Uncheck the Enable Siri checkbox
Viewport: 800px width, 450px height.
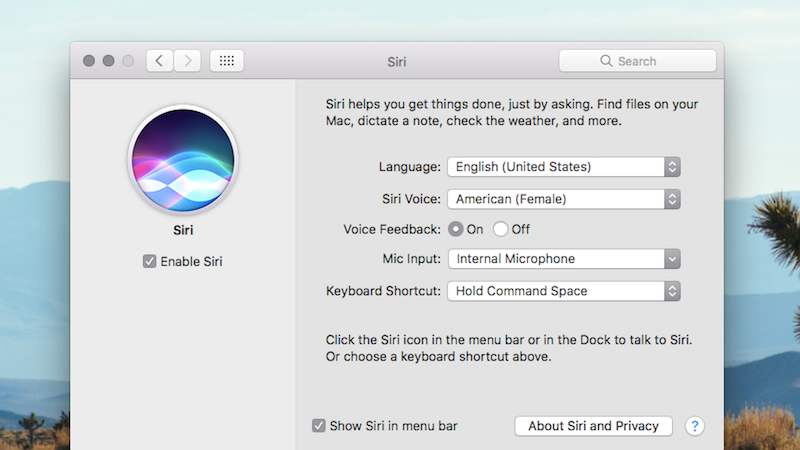pyautogui.click(x=149, y=261)
